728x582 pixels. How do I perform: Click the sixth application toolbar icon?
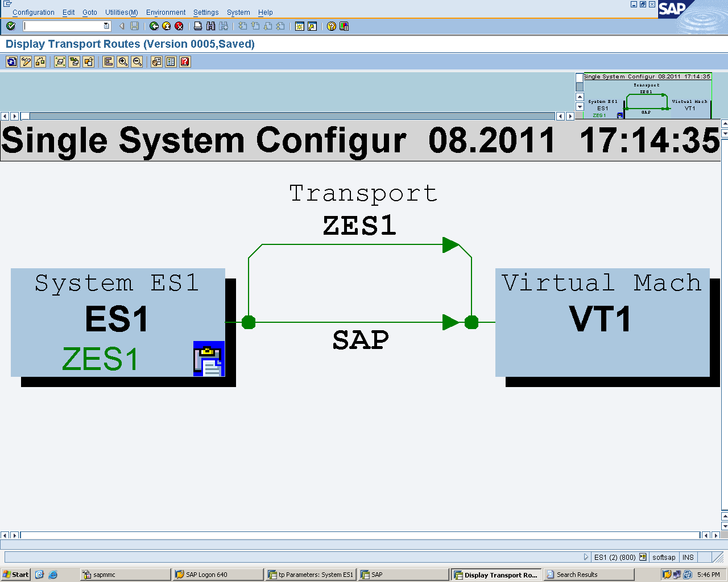(x=89, y=62)
